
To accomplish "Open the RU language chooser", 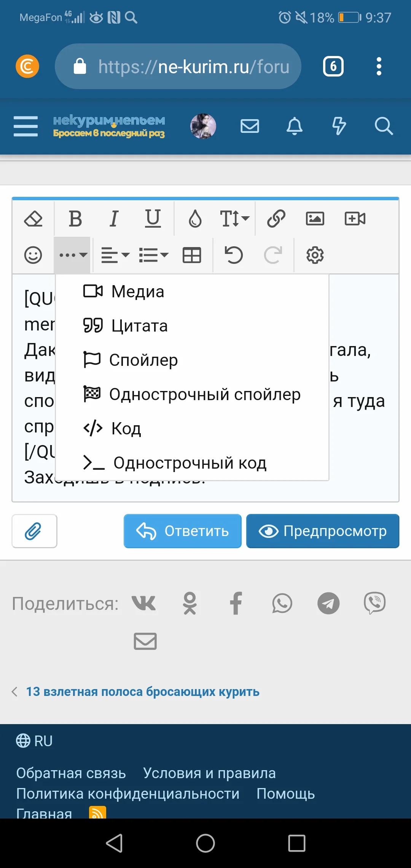I will click(34, 741).
